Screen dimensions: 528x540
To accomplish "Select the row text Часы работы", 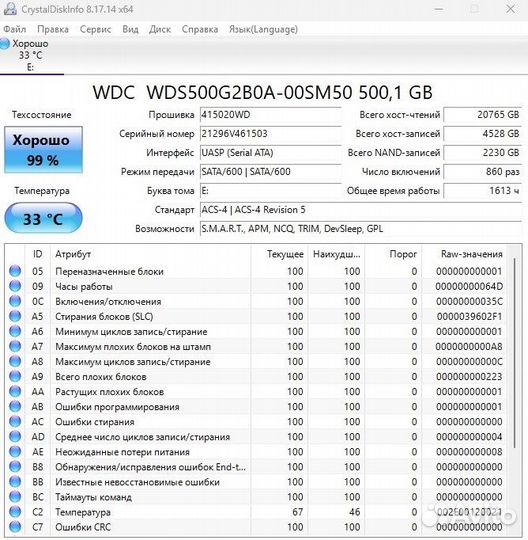I will pos(84,286).
